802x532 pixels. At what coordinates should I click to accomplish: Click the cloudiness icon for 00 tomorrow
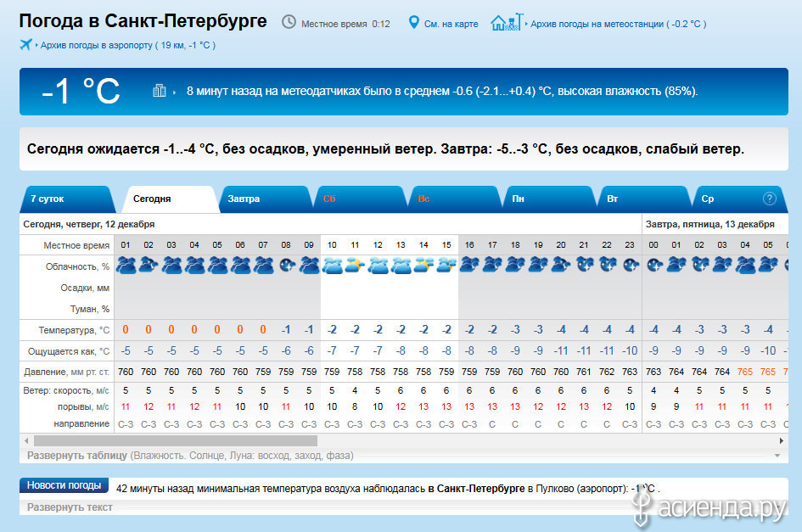pyautogui.click(x=654, y=266)
